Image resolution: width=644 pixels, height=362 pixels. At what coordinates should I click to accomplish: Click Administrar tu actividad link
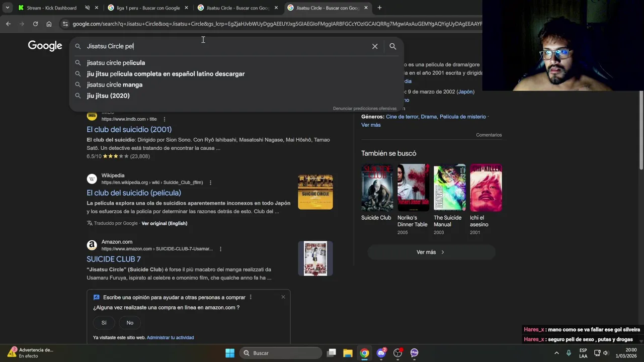coord(170,337)
